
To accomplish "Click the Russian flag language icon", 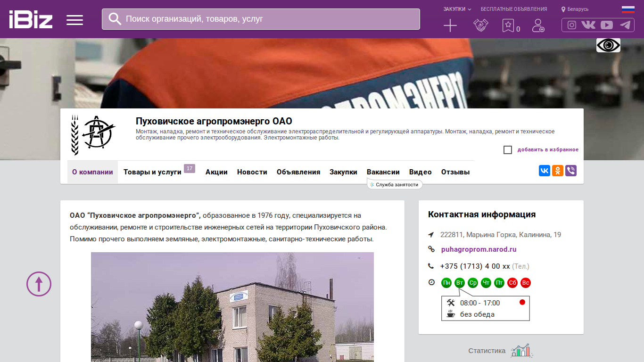I will tap(628, 9).
